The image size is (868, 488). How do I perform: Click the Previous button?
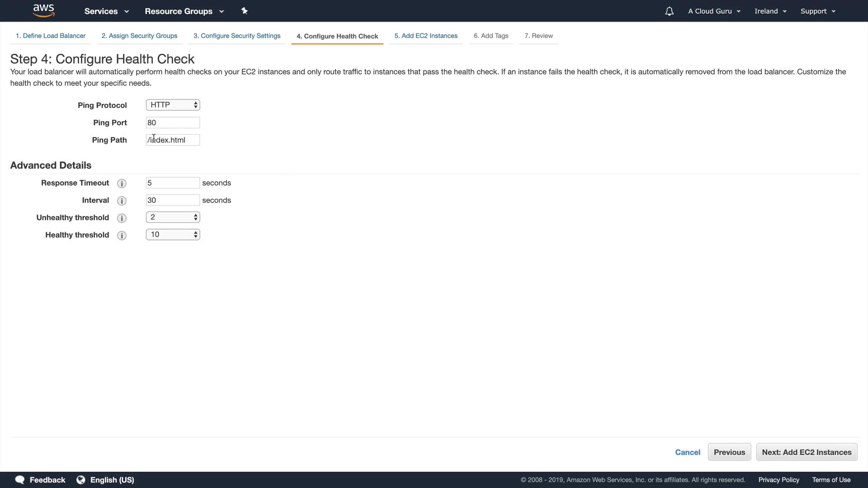pyautogui.click(x=729, y=452)
